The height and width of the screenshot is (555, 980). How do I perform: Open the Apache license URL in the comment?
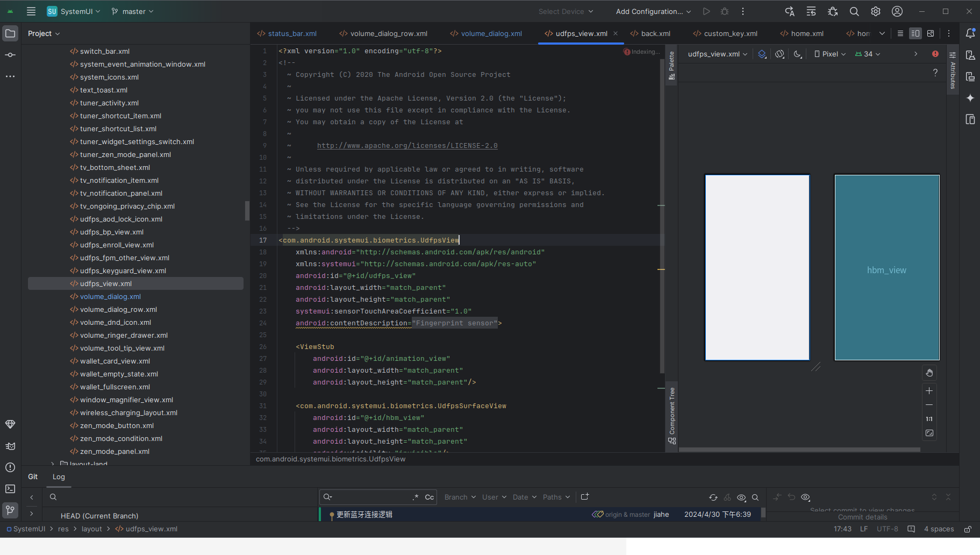click(407, 145)
